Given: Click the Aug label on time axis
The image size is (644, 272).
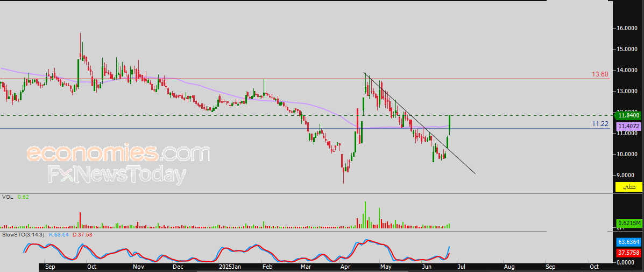Looking at the screenshot, I should (509, 267).
